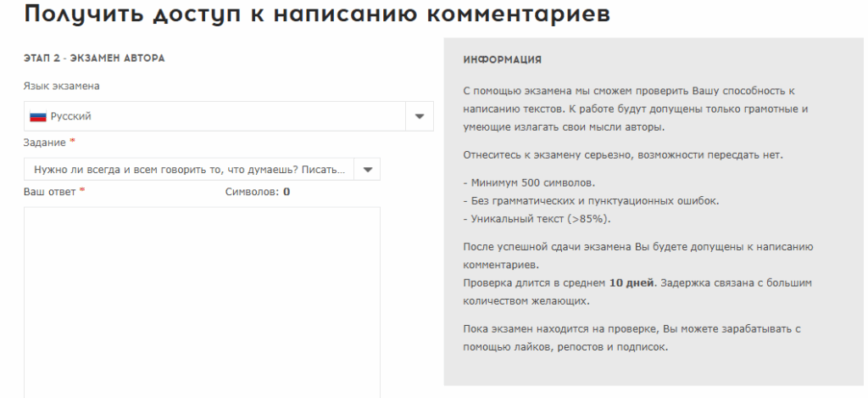Click the 'ЭТАП 2 - ЭКЗАМЕН АВТОРА' heading

click(94, 59)
